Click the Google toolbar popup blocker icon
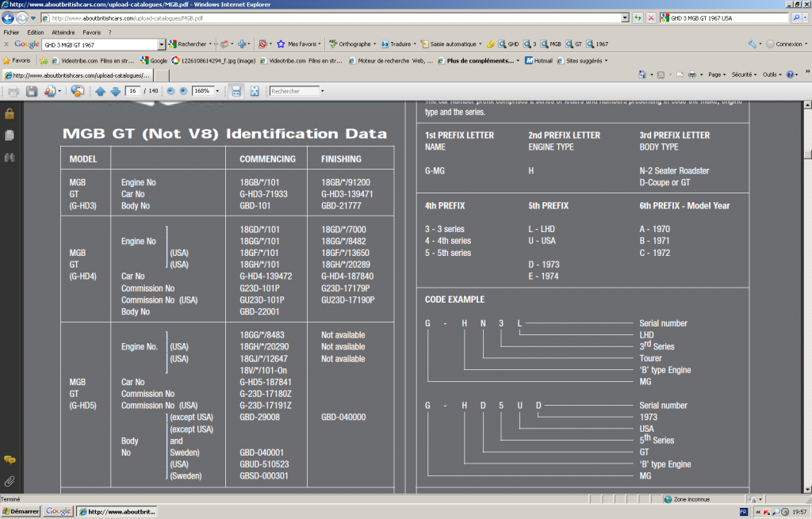Image resolution: width=812 pixels, height=519 pixels. (x=262, y=44)
